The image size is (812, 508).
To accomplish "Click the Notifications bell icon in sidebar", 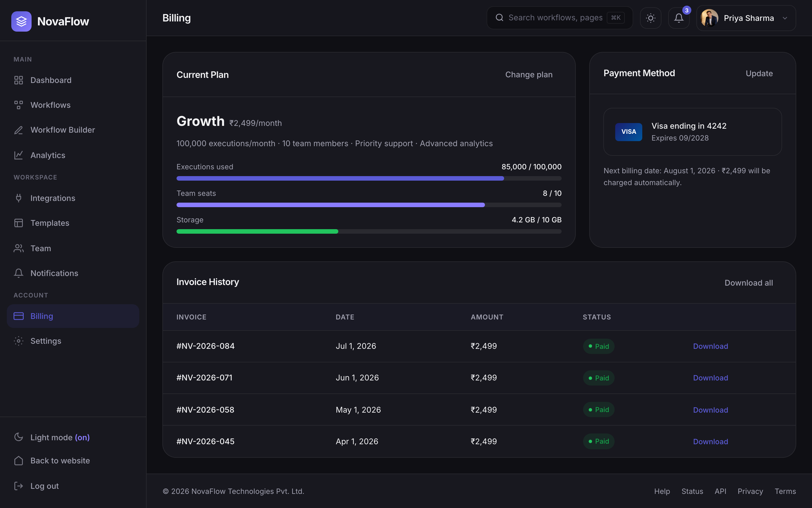I will (x=18, y=273).
